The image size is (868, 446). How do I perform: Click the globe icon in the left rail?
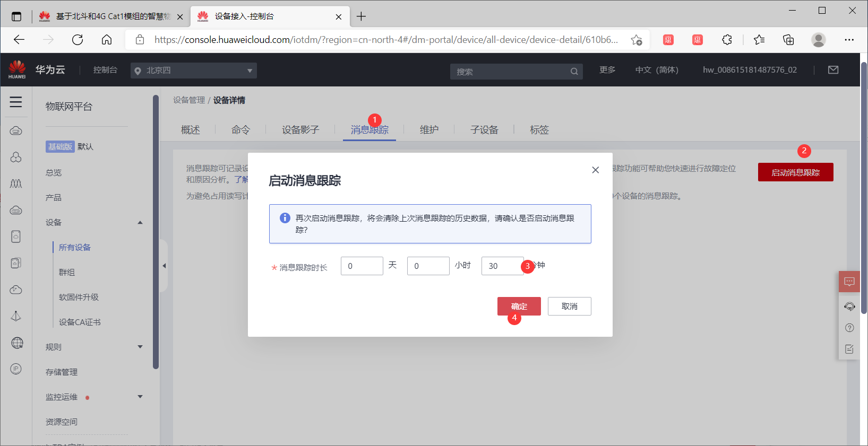(x=17, y=343)
